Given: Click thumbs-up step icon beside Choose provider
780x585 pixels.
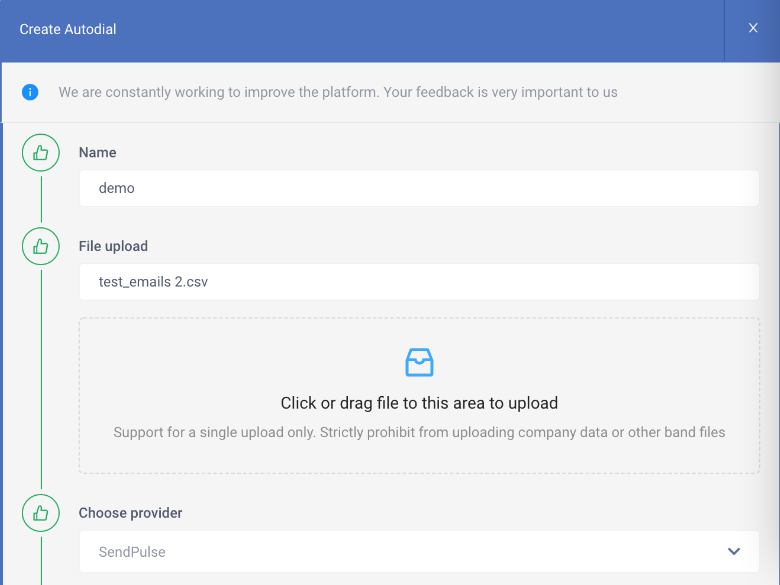Looking at the screenshot, I should pos(41,513).
